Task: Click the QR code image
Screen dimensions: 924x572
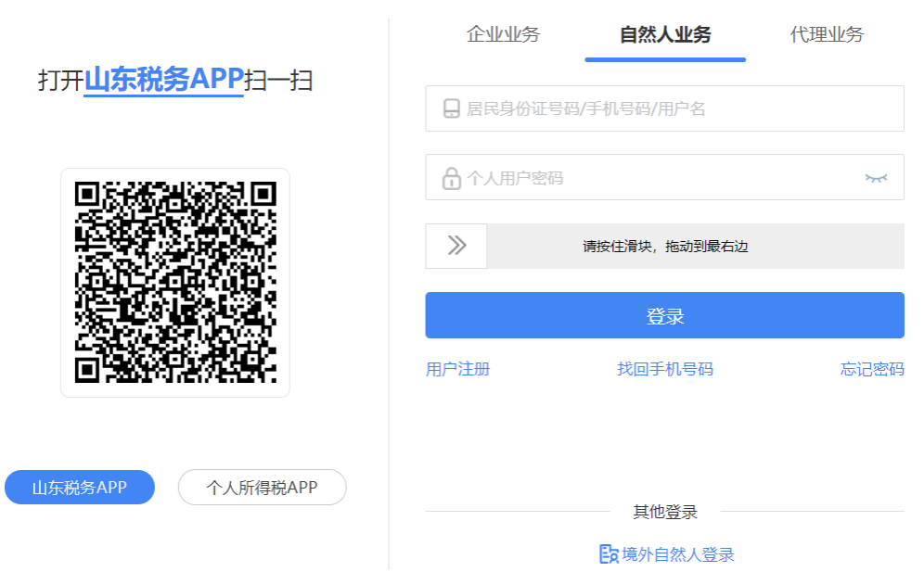Action: point(175,282)
